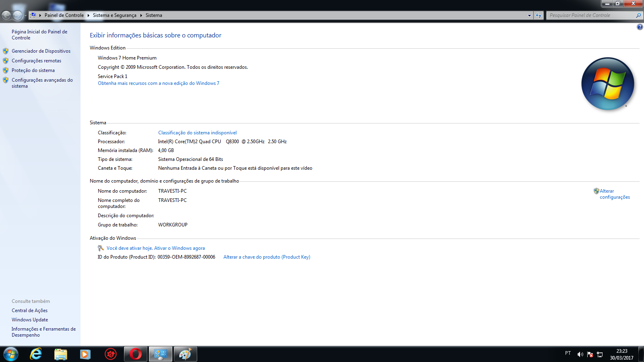Select the Control Panel taskbar button
644x362 pixels.
pos(161,354)
